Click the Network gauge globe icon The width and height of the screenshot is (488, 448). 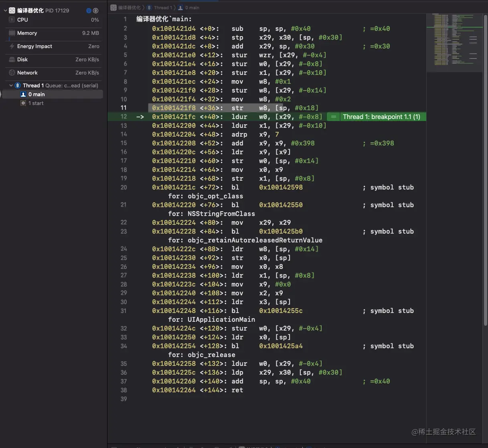tap(12, 73)
